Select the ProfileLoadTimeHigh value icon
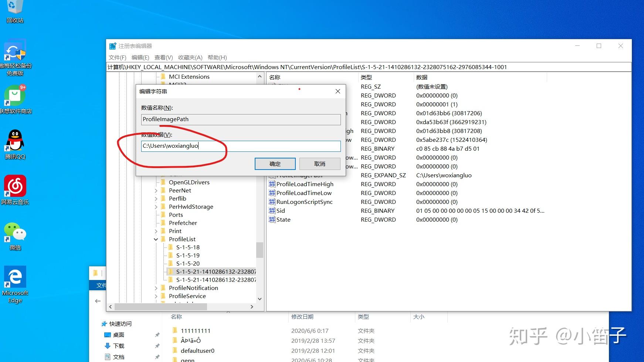 click(272, 184)
